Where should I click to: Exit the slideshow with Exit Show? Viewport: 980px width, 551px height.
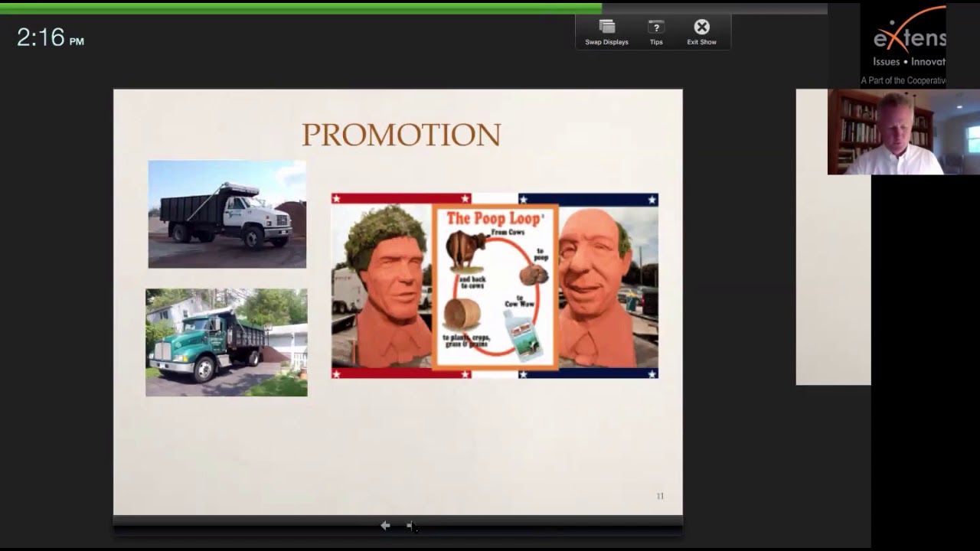pyautogui.click(x=701, y=33)
